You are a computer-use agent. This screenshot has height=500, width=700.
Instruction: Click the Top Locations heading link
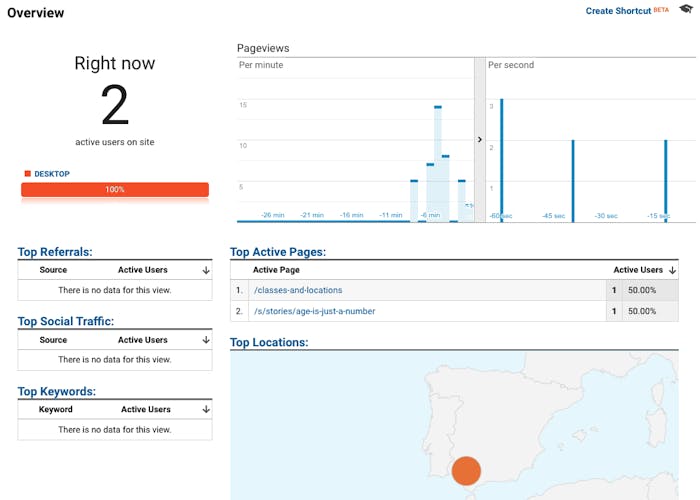pos(269,342)
